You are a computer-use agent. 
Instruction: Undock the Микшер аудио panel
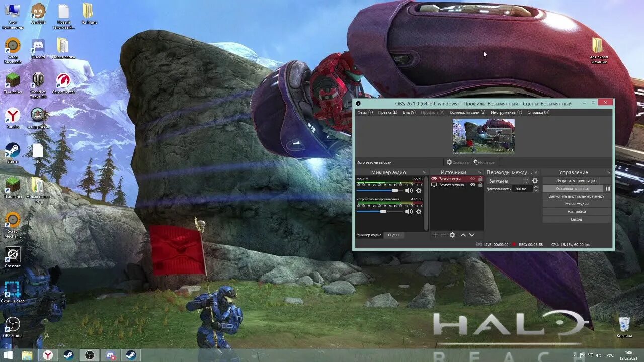[x=425, y=172]
